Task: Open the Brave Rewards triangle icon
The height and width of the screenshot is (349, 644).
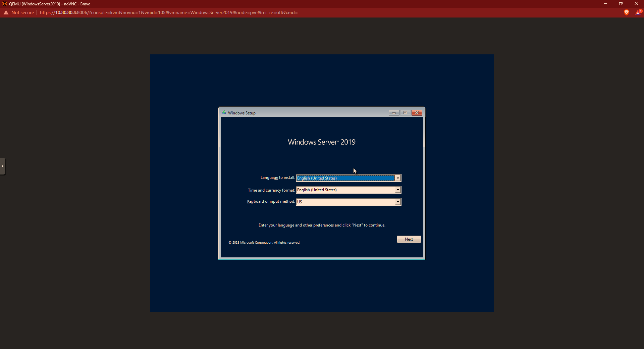Action: click(x=638, y=12)
